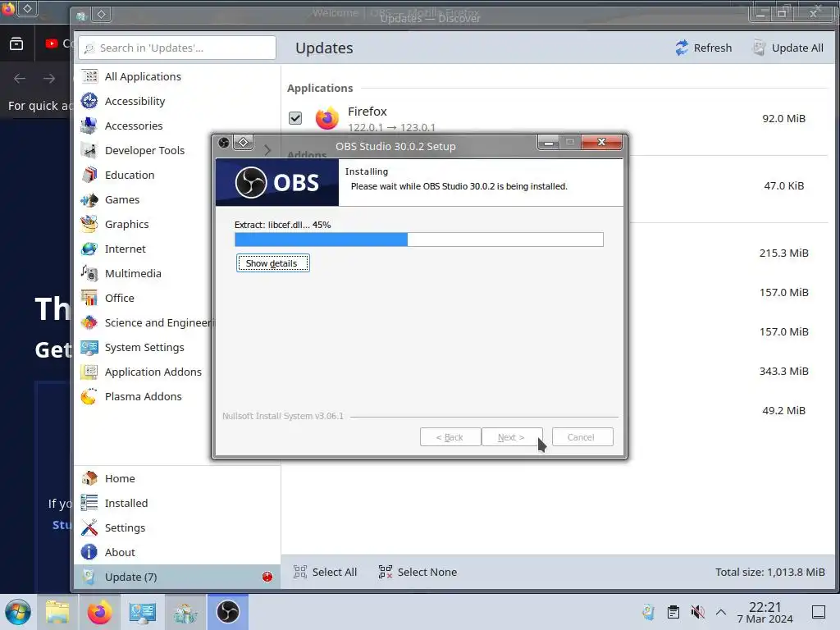
Task: Open the file manager from the taskbar
Action: point(57,612)
